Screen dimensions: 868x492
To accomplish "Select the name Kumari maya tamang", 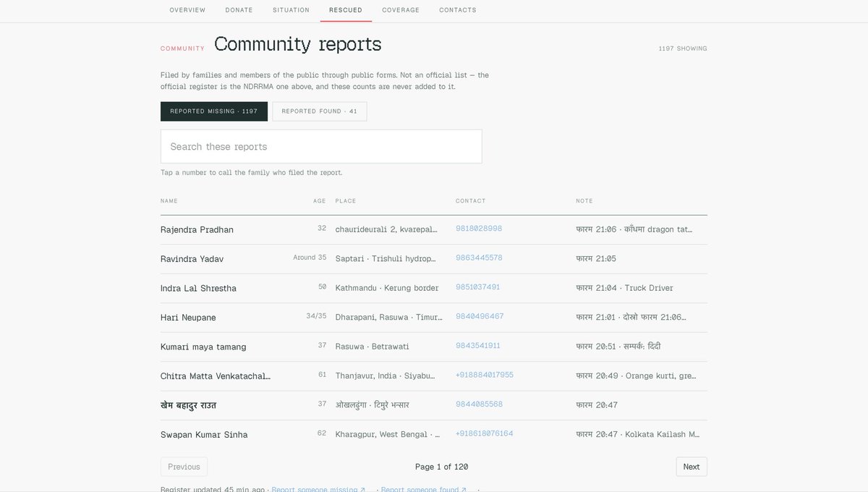I will (x=203, y=347).
